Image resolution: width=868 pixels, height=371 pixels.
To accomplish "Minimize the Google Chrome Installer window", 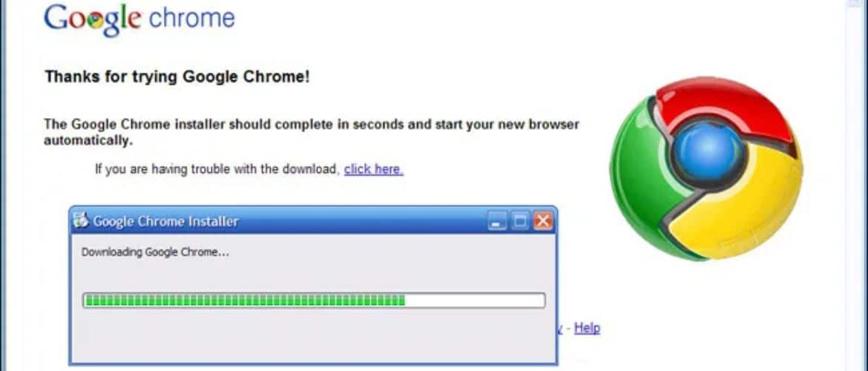I will pos(496,221).
